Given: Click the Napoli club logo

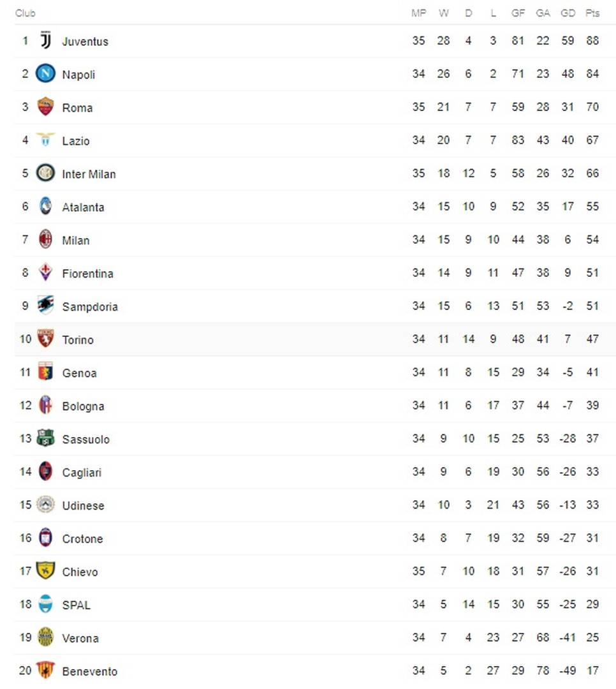Looking at the screenshot, I should 45,73.
